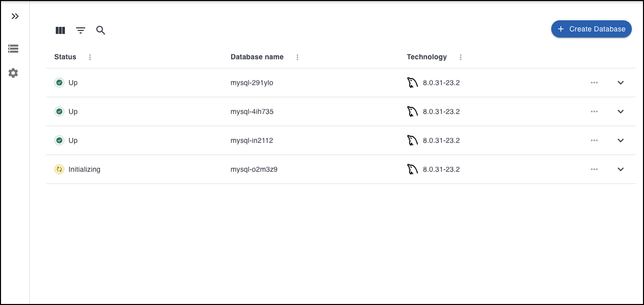This screenshot has width=644, height=305.
Task: Click the Create Database button
Action: (x=591, y=29)
